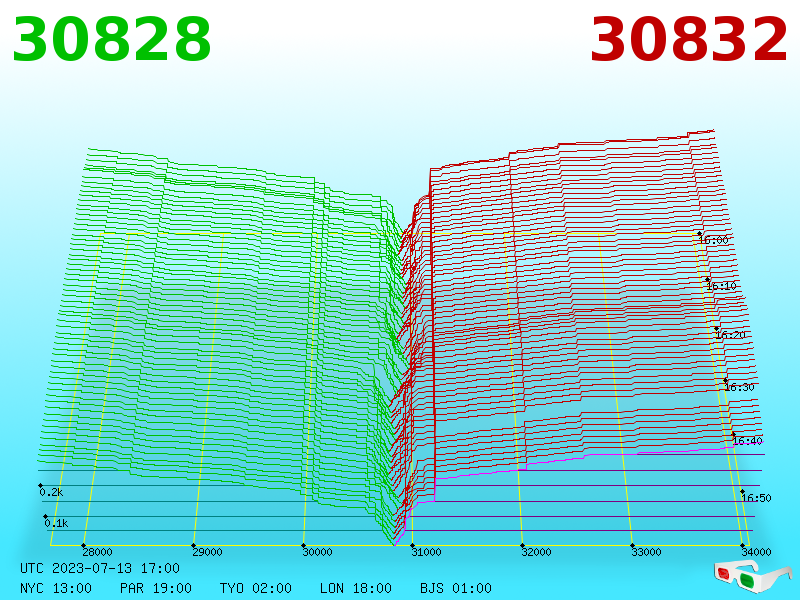Click the UTC 2023-07-13 17:00 timestamp
Viewport: 800px width, 600px height.
[100, 568]
